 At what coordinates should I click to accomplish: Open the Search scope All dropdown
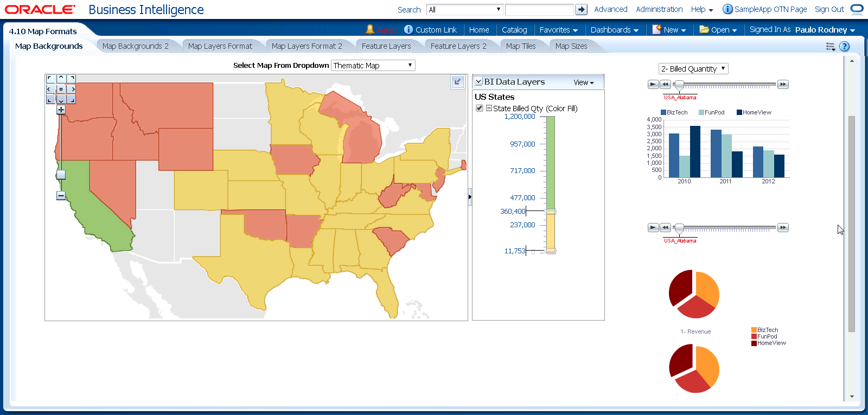coord(465,9)
